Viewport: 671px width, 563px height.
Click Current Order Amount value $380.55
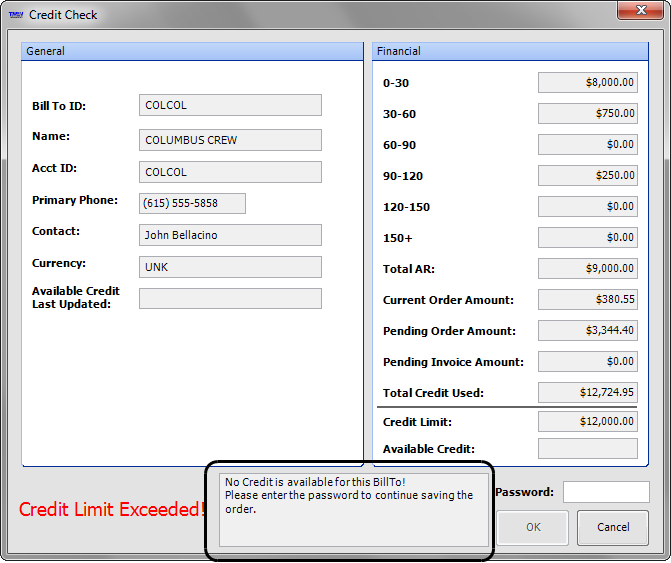tap(588, 299)
